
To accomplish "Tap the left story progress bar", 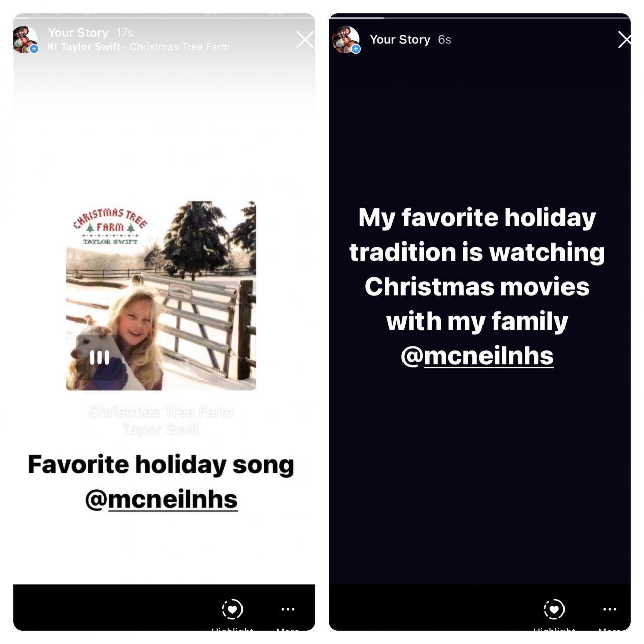I will click(x=164, y=18).
